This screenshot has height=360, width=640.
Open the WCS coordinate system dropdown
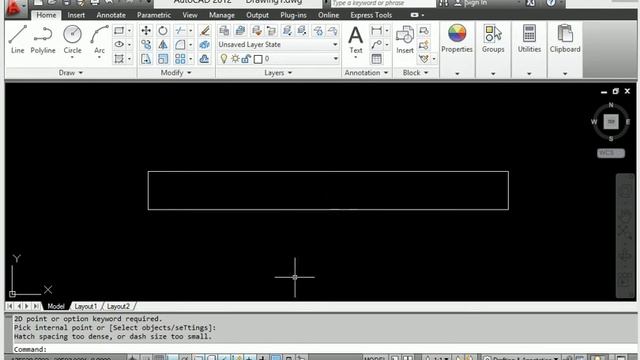tap(611, 153)
